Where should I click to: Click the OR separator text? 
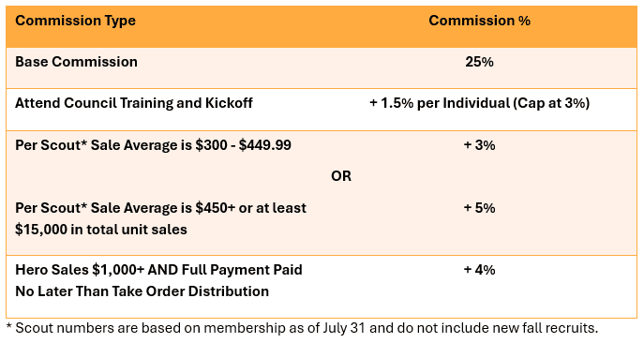tap(341, 176)
